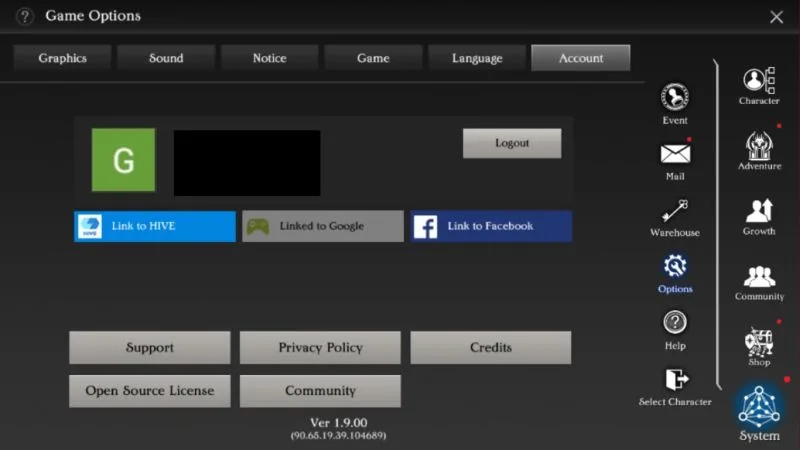800x450 pixels.
Task: Click the Select Character exit icon
Action: pyautogui.click(x=675, y=380)
